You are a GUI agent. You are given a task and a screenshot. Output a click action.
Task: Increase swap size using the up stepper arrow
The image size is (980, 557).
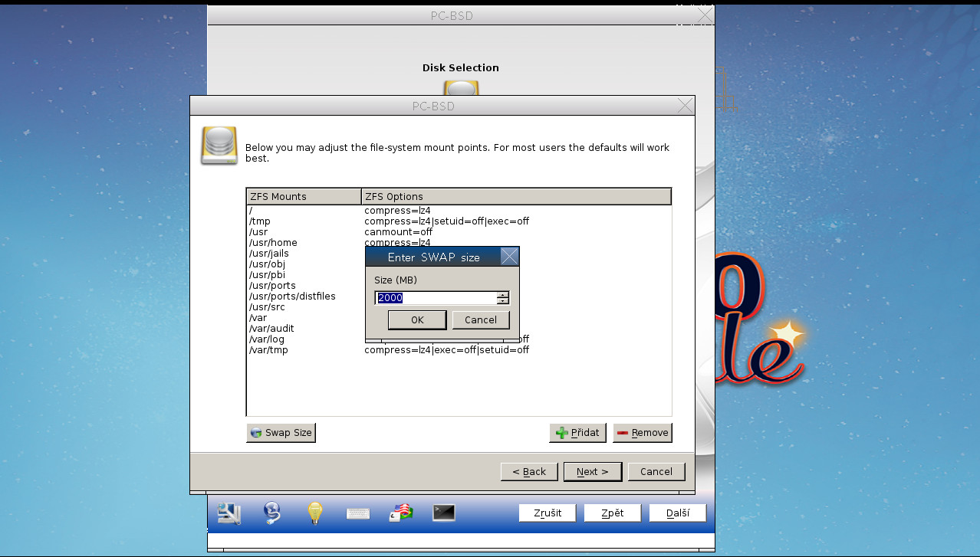coord(502,294)
